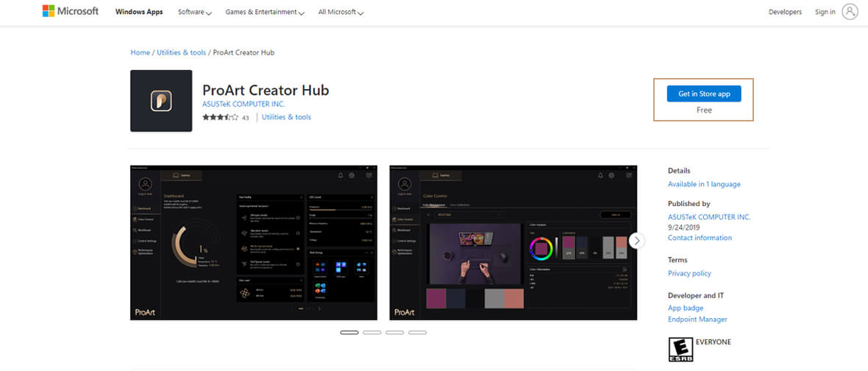Click the Sign in link

[x=825, y=13]
